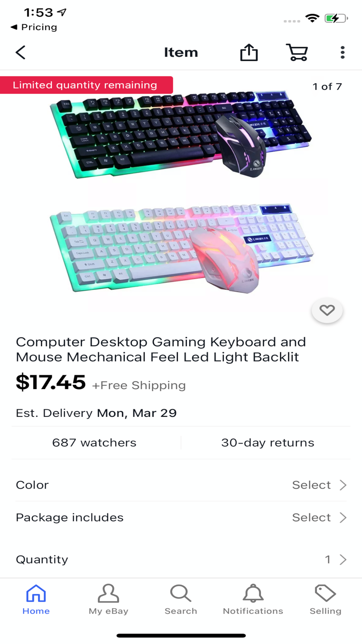The image size is (362, 644).
Task: Tap the item title text
Action: (161, 350)
